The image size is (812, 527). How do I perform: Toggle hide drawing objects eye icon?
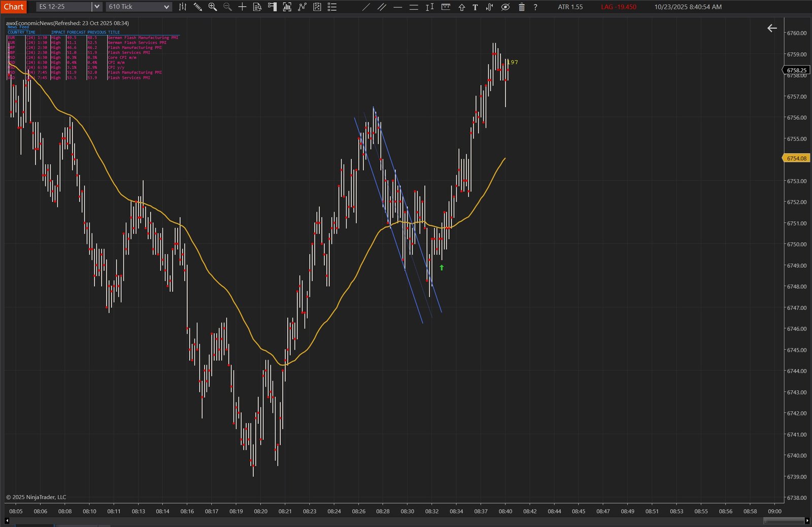pos(505,7)
